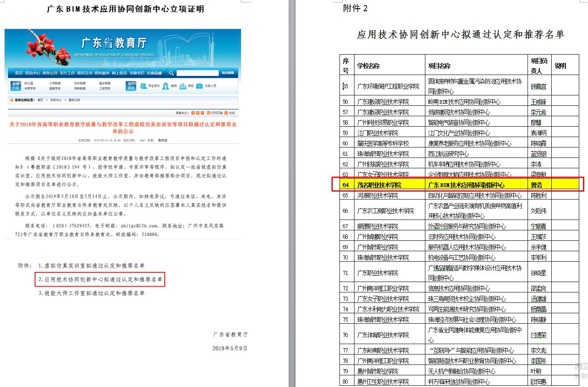The width and height of the screenshot is (588, 387).
Task: Open the 特殊教育 link
Action: pos(80,89)
